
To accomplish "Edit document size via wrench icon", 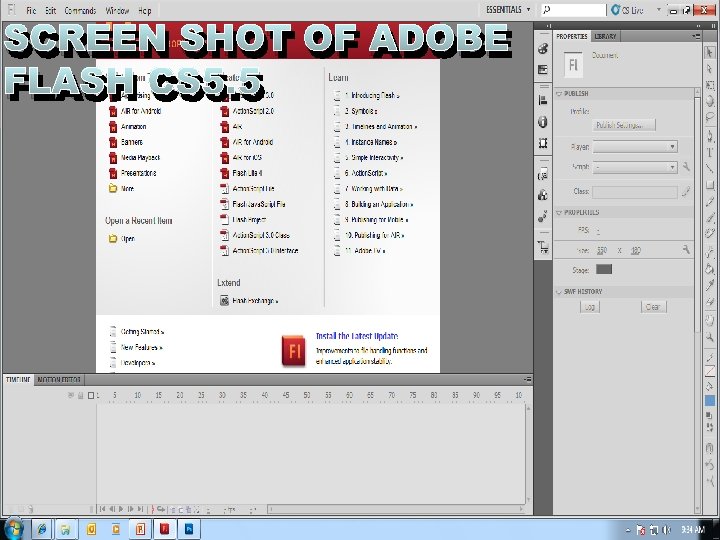I will coord(686,250).
